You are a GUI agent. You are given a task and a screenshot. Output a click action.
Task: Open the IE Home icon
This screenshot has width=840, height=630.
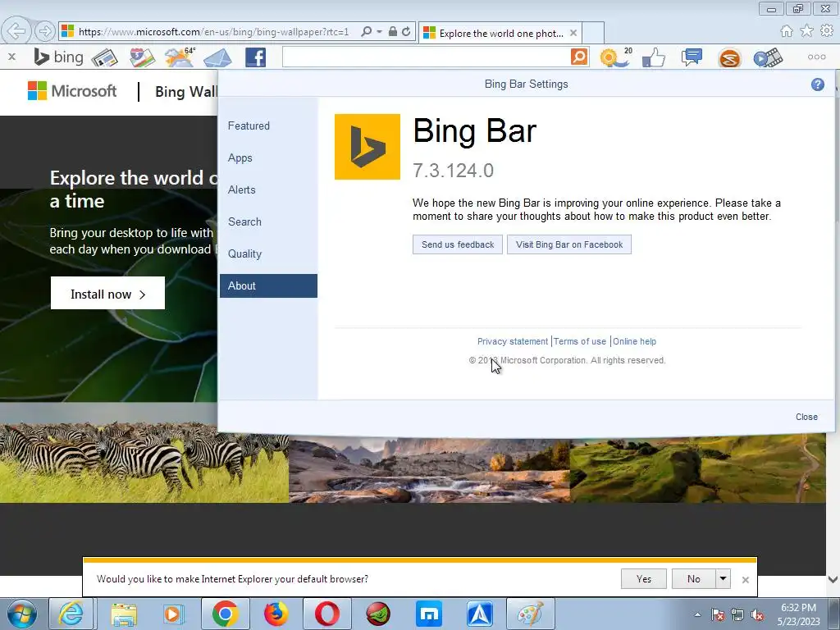(787, 31)
